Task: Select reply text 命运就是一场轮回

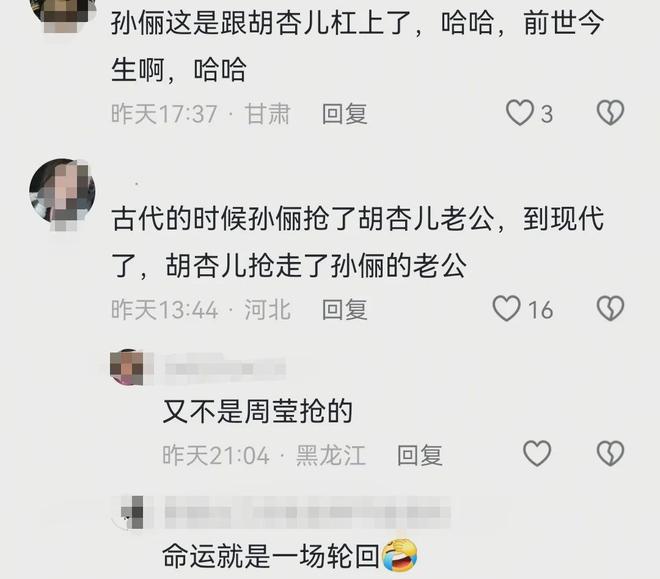Action: pyautogui.click(x=271, y=557)
